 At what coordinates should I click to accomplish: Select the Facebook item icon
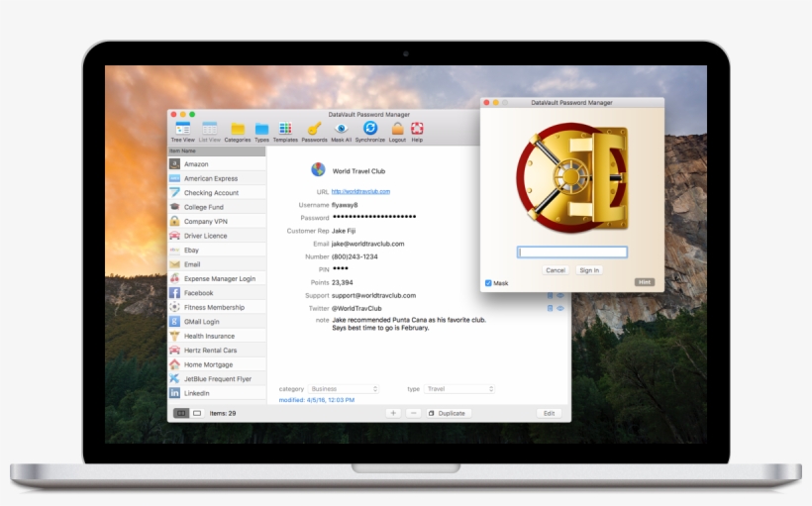tap(174, 293)
